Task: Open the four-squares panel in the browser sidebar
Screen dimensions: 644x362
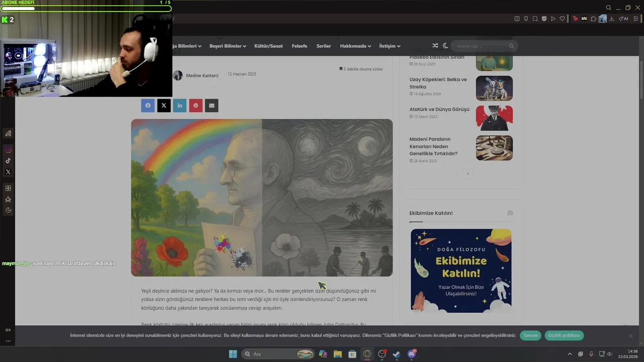Action: pos(8,188)
